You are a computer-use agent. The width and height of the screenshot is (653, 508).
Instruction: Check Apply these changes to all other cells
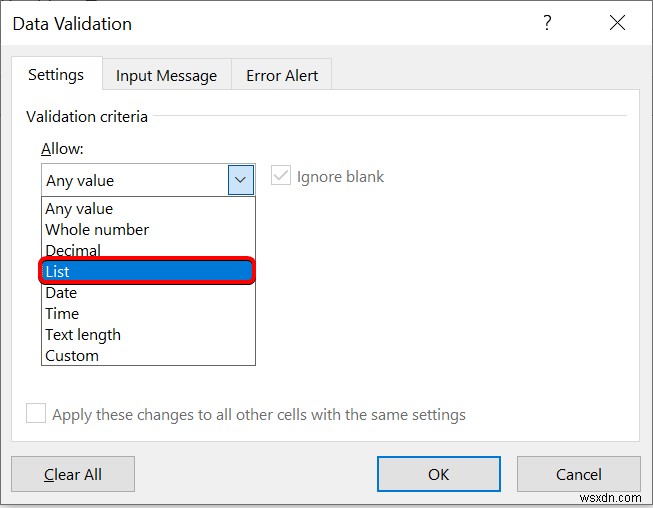(x=36, y=413)
